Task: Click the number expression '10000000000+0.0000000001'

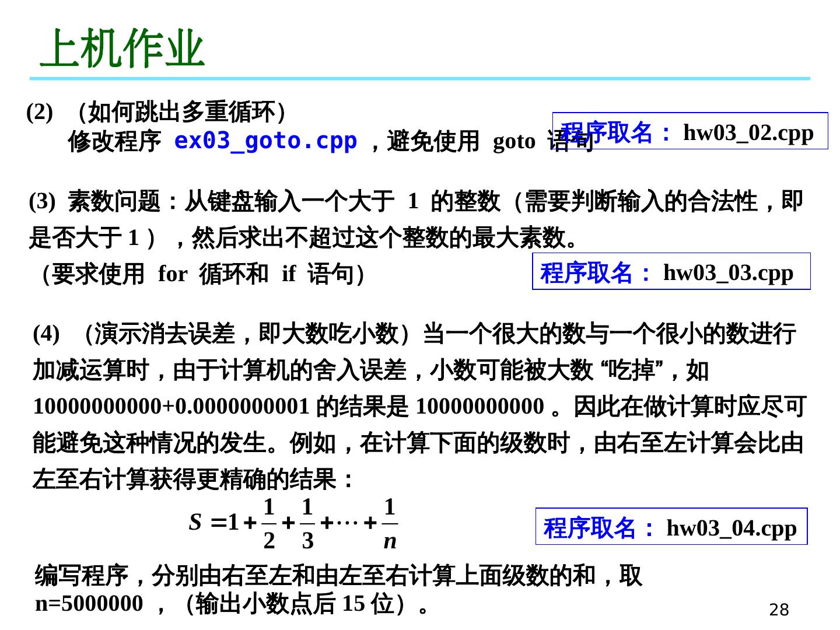Action: (x=171, y=406)
